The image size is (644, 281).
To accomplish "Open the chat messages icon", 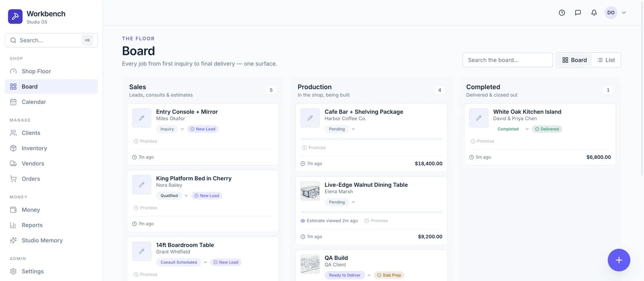I will (578, 12).
